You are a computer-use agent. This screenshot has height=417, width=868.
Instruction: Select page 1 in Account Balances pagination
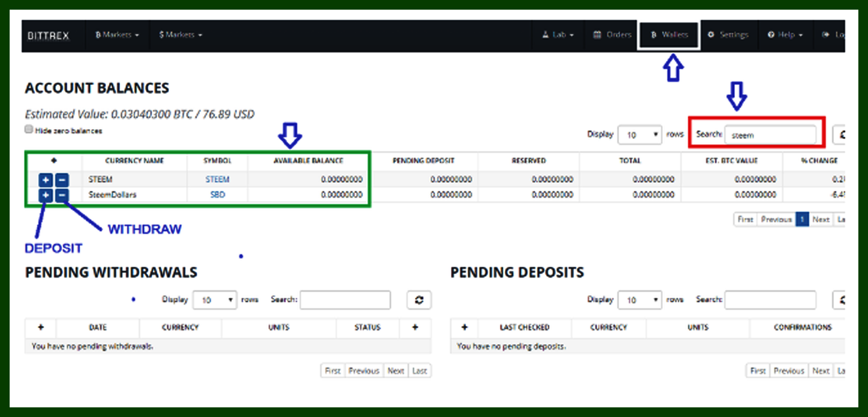coord(802,219)
